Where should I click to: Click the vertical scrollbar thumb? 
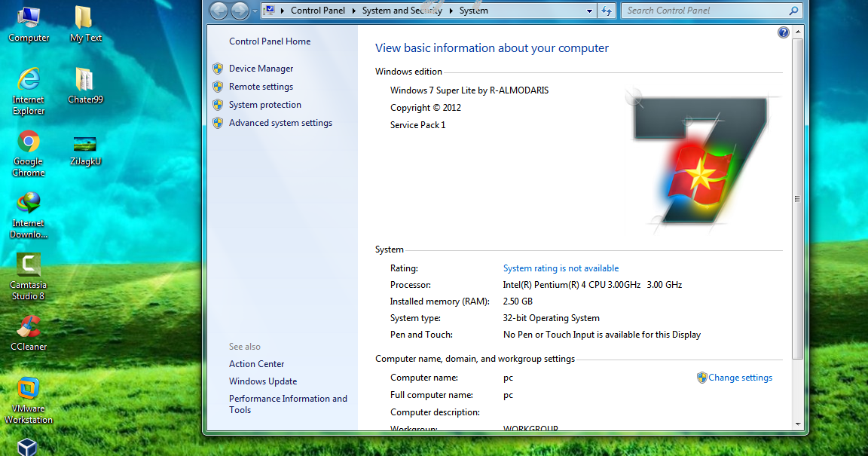(798, 198)
